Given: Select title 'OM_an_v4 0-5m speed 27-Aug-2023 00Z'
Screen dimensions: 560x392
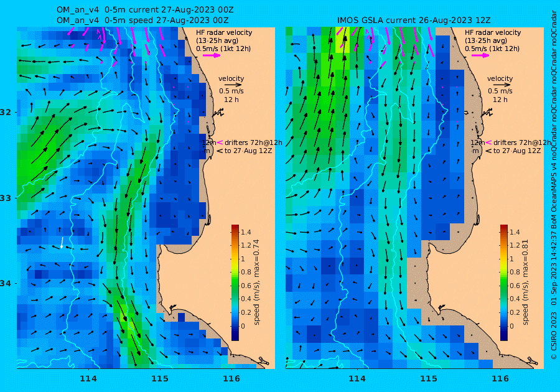Looking at the screenshot, I should (x=142, y=21).
